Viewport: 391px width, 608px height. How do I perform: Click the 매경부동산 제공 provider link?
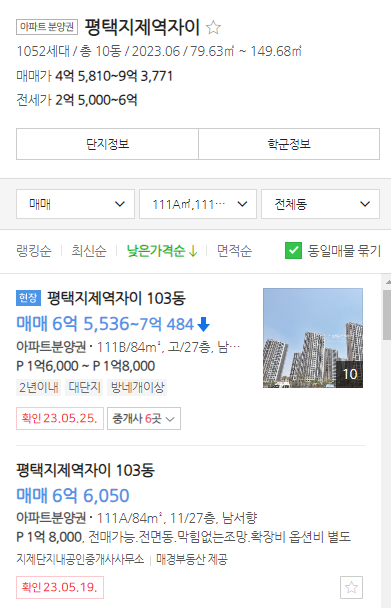tap(192, 559)
